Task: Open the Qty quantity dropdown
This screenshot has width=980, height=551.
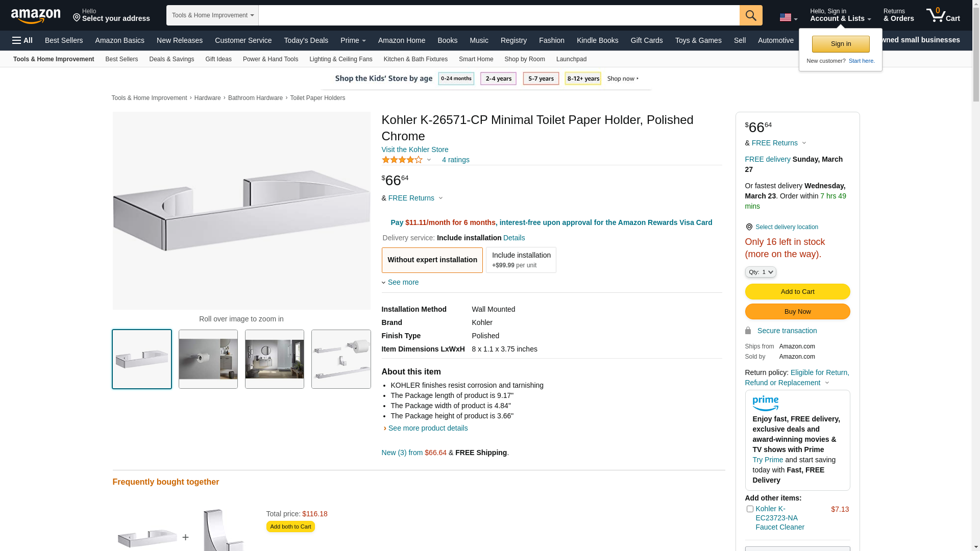Action: [x=760, y=272]
